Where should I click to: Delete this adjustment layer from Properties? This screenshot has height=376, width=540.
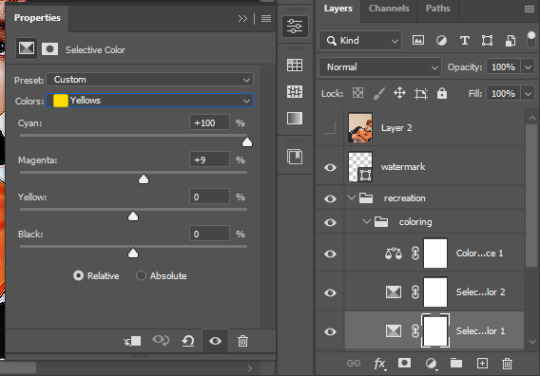(242, 341)
